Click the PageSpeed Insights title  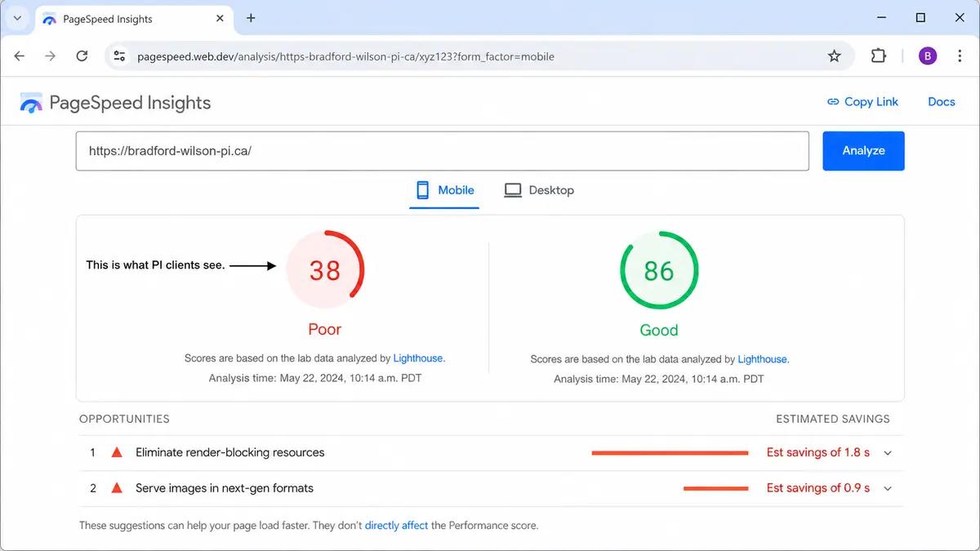[130, 103]
